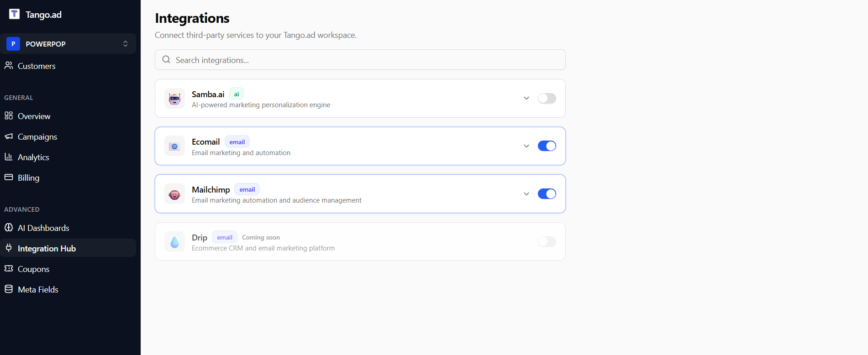
Task: Click the Tango.ad brand name
Action: point(43,15)
